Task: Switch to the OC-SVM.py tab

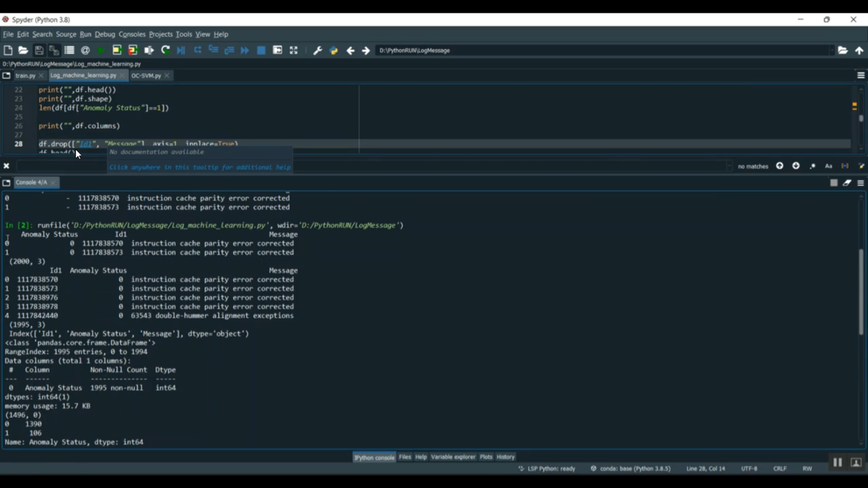Action: (x=146, y=76)
